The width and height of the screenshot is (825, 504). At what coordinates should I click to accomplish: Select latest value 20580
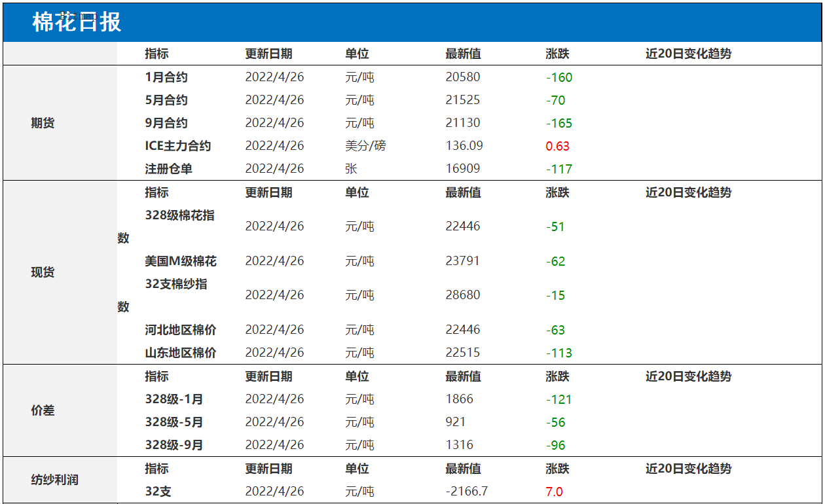click(x=463, y=77)
